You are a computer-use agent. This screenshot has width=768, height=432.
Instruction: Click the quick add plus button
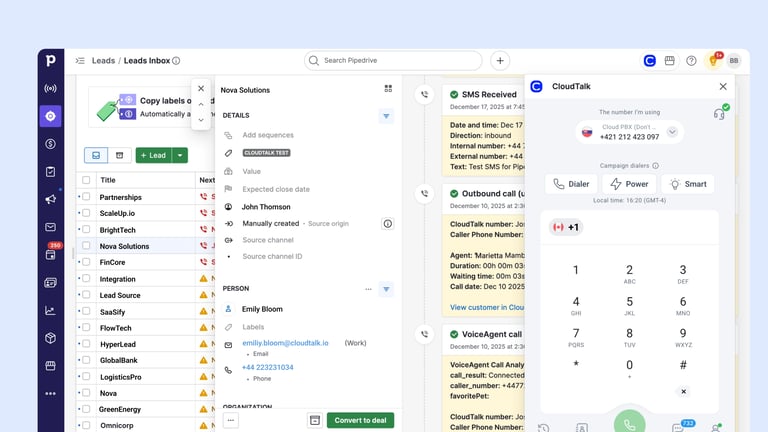pyautogui.click(x=500, y=61)
